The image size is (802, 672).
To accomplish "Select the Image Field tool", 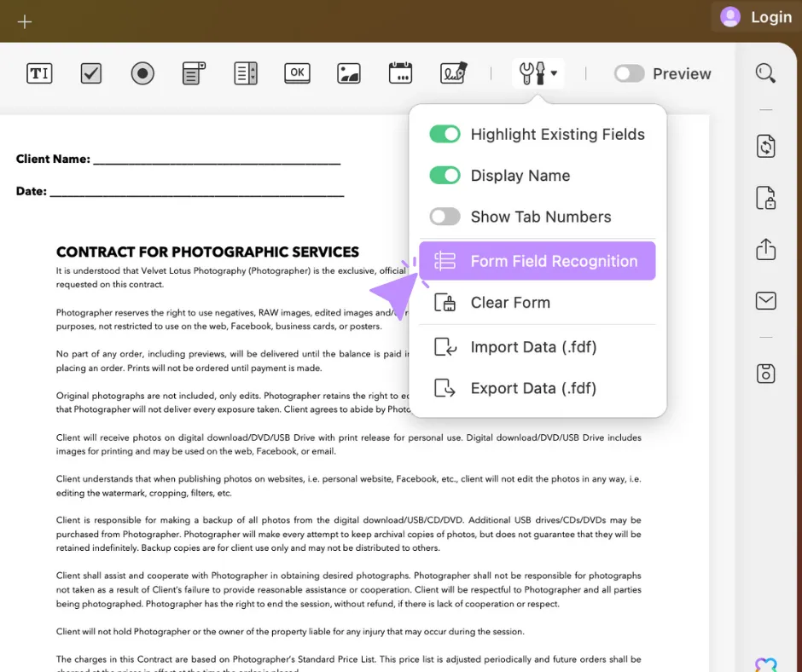I will point(350,73).
